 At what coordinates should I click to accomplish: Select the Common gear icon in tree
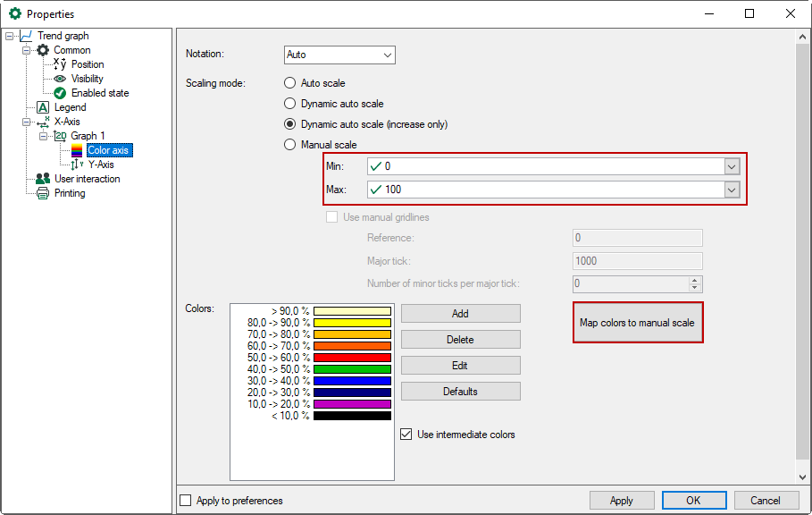point(43,50)
